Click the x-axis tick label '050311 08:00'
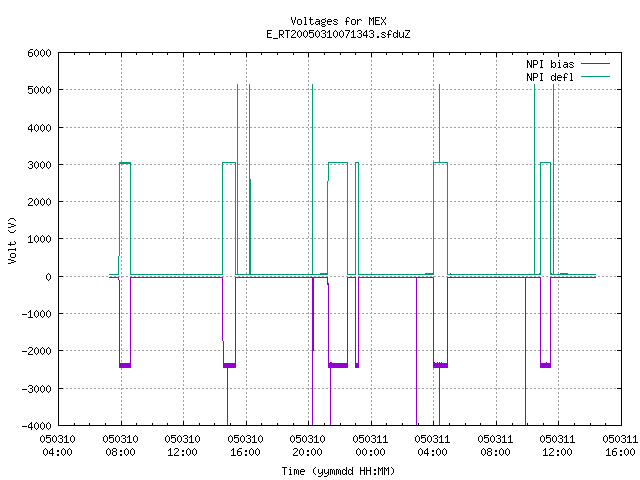Image resolution: width=640 pixels, height=480 pixels. (x=495, y=446)
